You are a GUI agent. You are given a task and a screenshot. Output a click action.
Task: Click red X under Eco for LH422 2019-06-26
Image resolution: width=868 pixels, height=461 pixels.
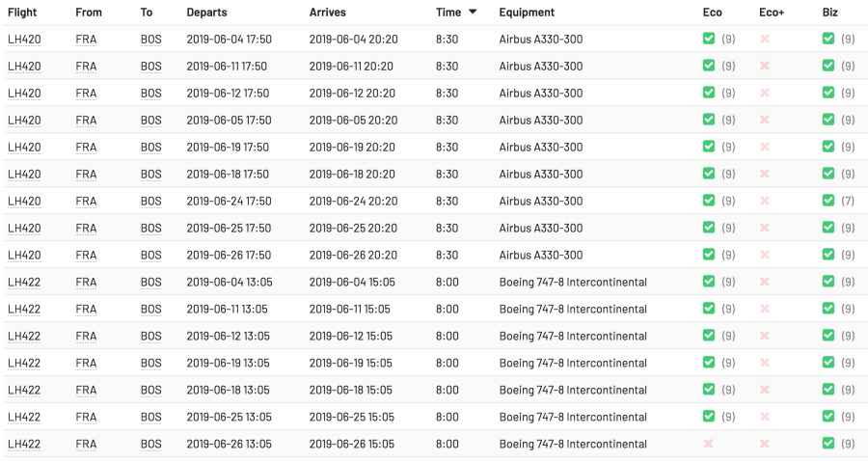[709, 444]
